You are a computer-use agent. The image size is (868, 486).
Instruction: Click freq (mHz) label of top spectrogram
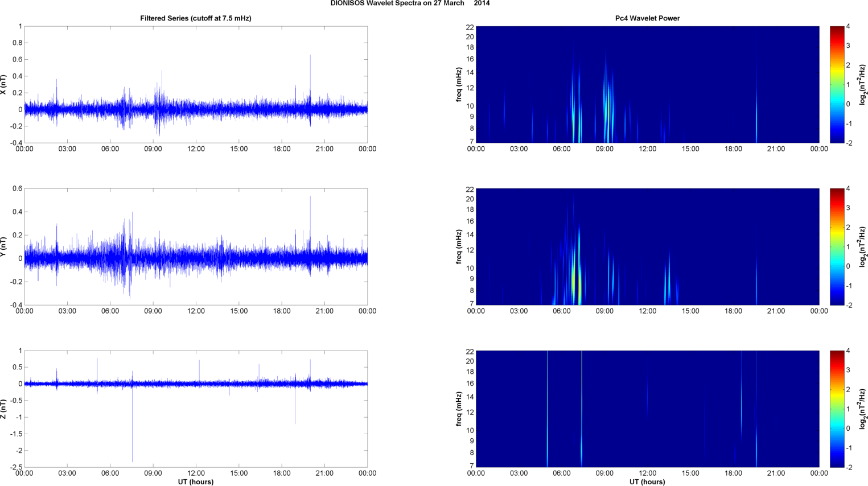click(x=459, y=85)
